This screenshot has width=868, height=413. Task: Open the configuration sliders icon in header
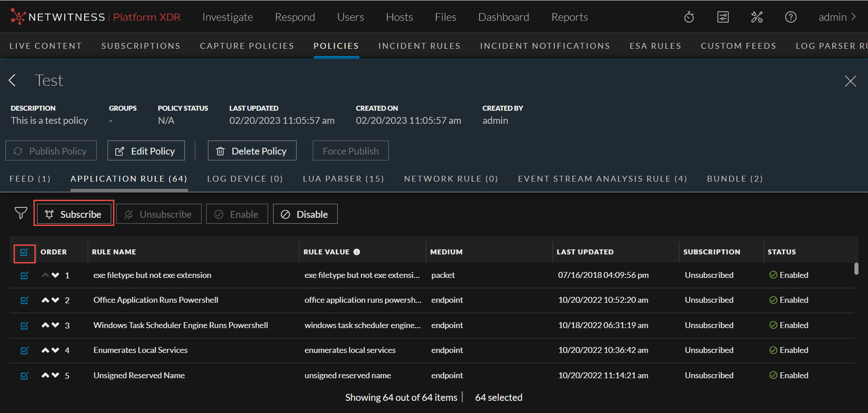pos(723,17)
